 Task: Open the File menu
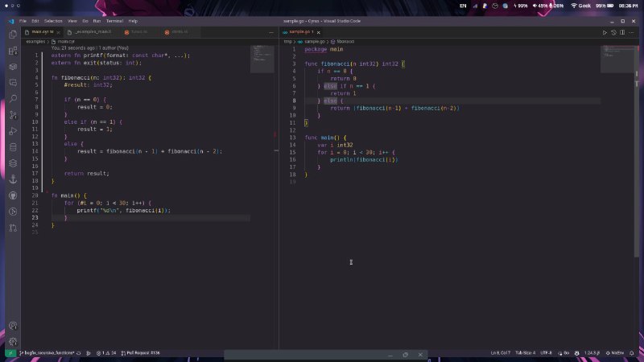coord(23,21)
